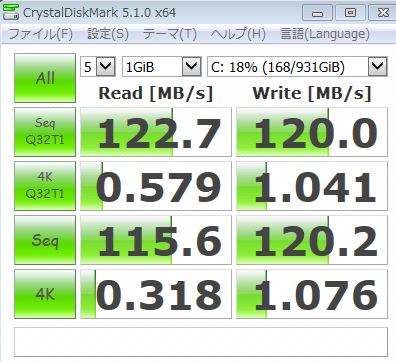Click the 4K write result 1.076
Screen dimensions: 396x362
(x=312, y=294)
